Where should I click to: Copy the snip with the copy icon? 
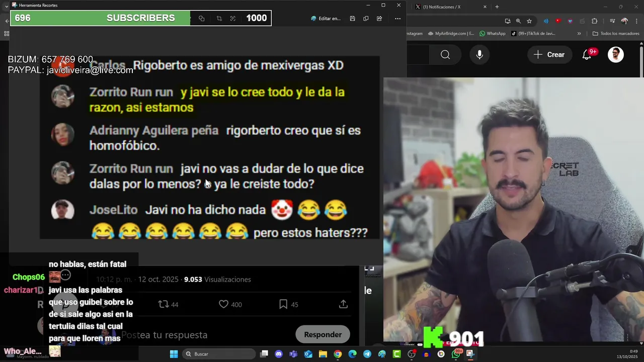[x=366, y=19]
